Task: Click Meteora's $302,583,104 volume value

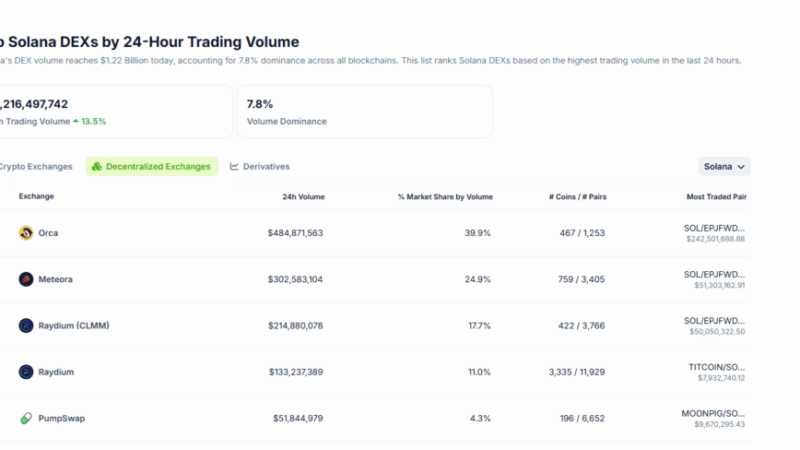Action: pyautogui.click(x=295, y=279)
